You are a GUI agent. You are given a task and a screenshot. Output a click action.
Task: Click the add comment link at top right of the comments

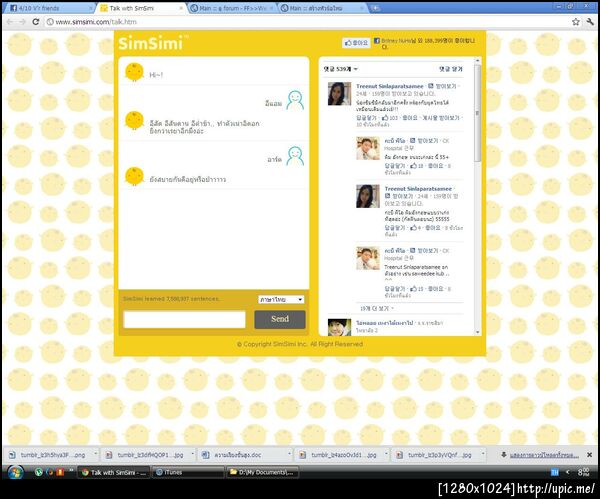[450, 69]
